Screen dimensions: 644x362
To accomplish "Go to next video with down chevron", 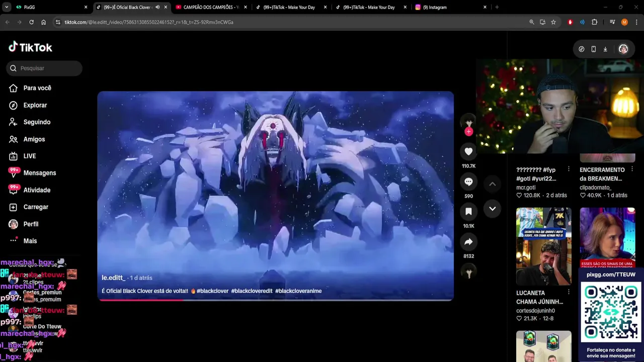I will tap(493, 209).
